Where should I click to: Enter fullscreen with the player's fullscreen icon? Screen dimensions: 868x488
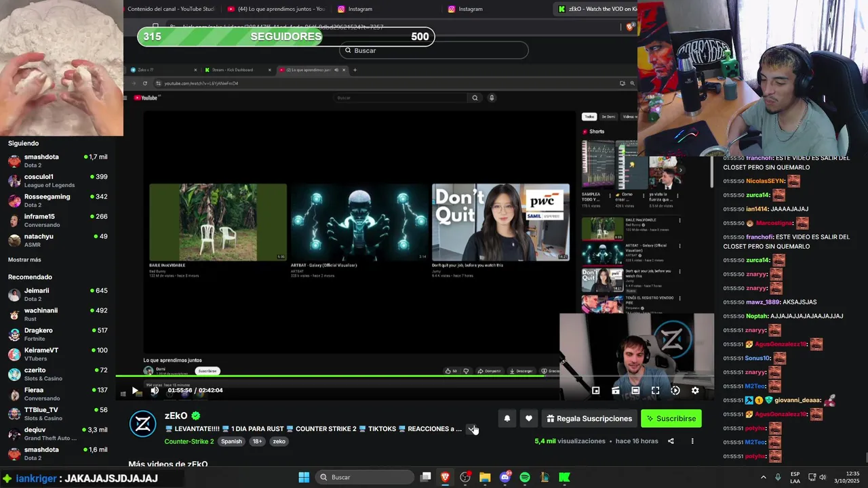click(x=655, y=390)
